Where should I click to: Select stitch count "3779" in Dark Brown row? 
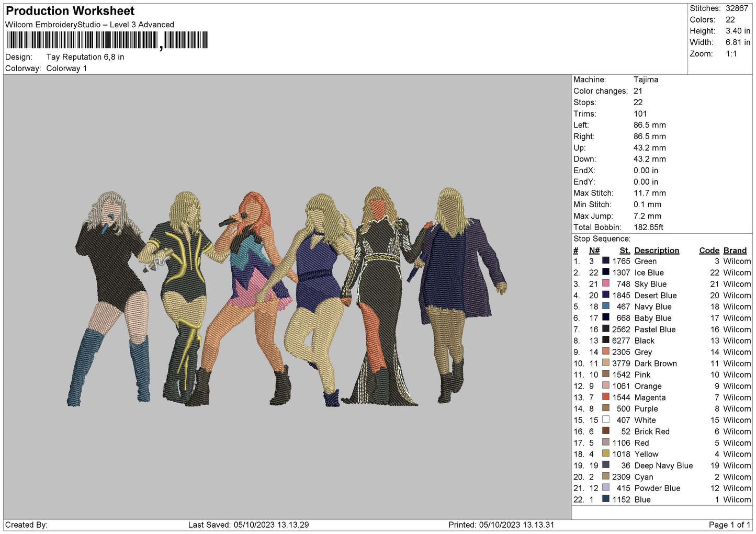pos(621,363)
